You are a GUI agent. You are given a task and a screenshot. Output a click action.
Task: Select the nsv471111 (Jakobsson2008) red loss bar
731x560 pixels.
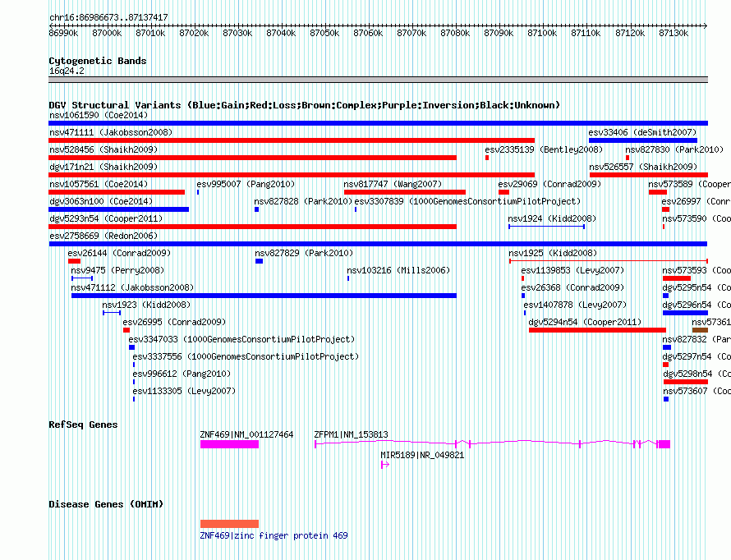click(292, 140)
